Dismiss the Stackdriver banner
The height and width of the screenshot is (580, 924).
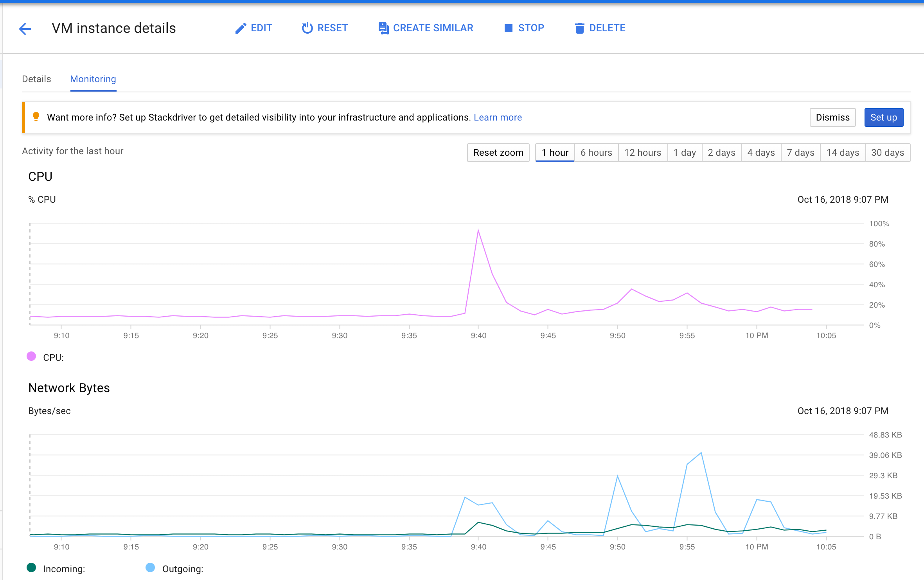pyautogui.click(x=832, y=117)
